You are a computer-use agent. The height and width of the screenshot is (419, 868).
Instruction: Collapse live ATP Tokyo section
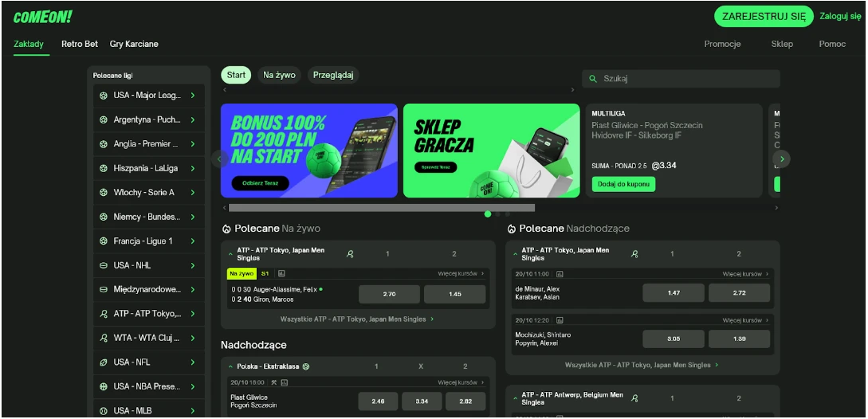[x=230, y=254]
